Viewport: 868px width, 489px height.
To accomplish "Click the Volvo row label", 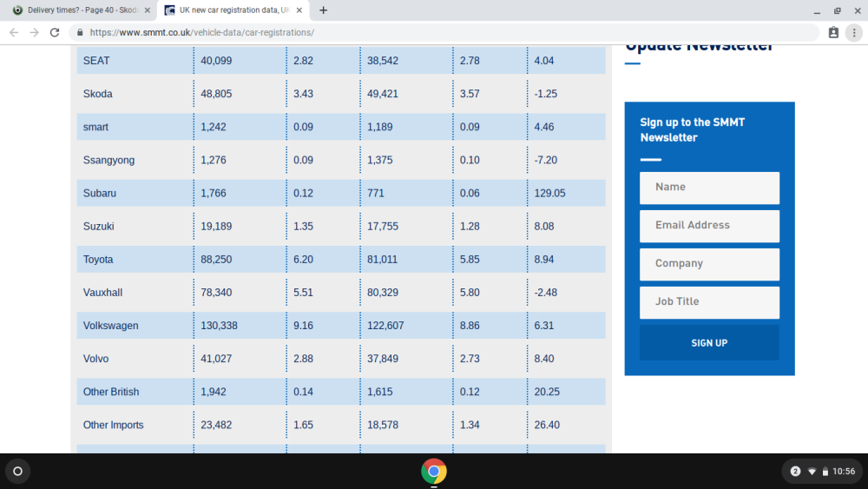I will (95, 359).
